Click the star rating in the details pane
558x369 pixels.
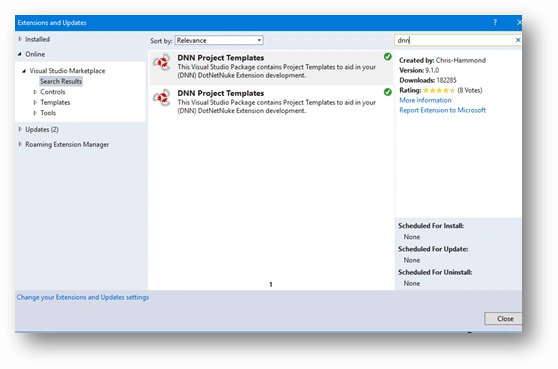point(439,90)
